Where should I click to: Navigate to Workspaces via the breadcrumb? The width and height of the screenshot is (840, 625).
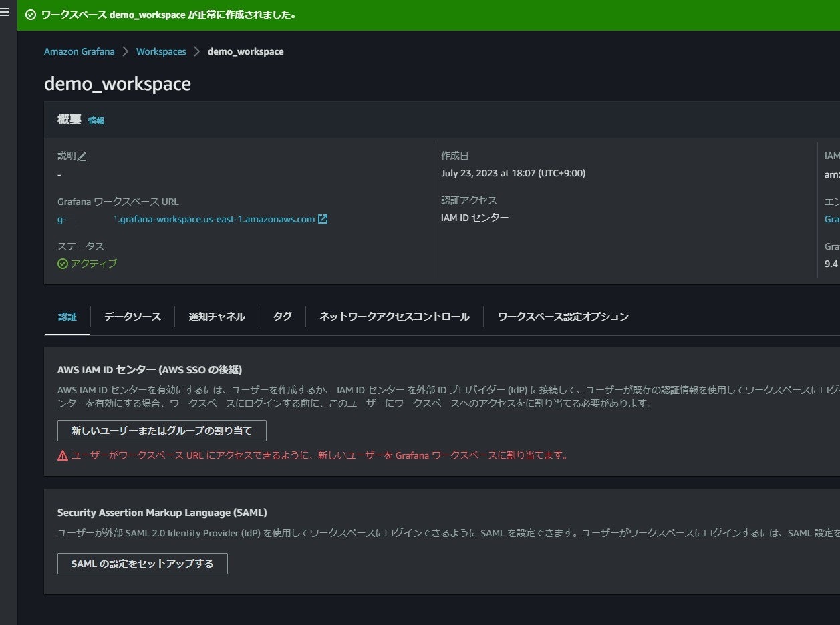(160, 51)
